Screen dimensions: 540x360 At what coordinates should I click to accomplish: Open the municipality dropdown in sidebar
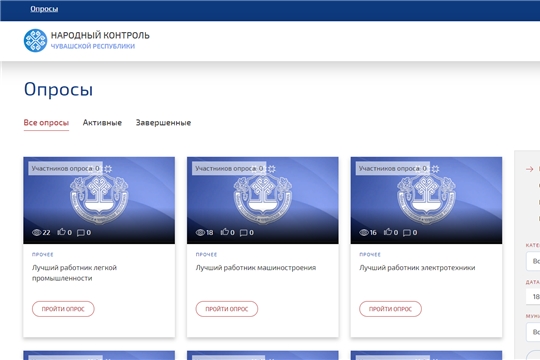point(533,332)
